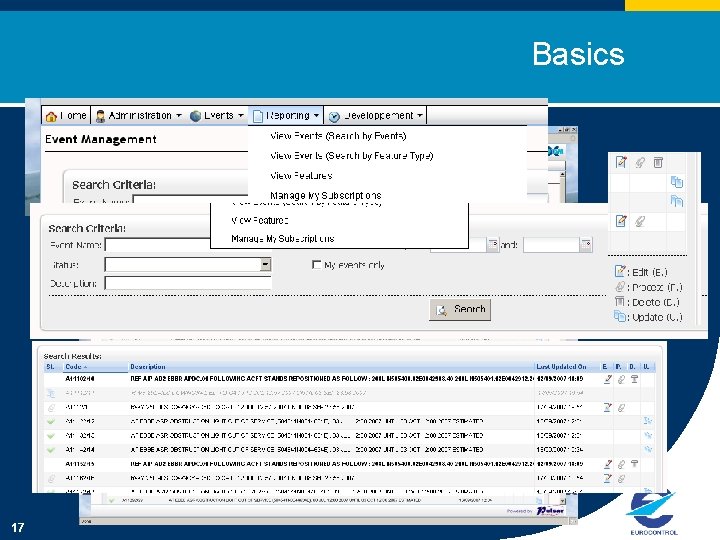Choose View Events (Search by Events)
The height and width of the screenshot is (540, 720).
[338, 136]
